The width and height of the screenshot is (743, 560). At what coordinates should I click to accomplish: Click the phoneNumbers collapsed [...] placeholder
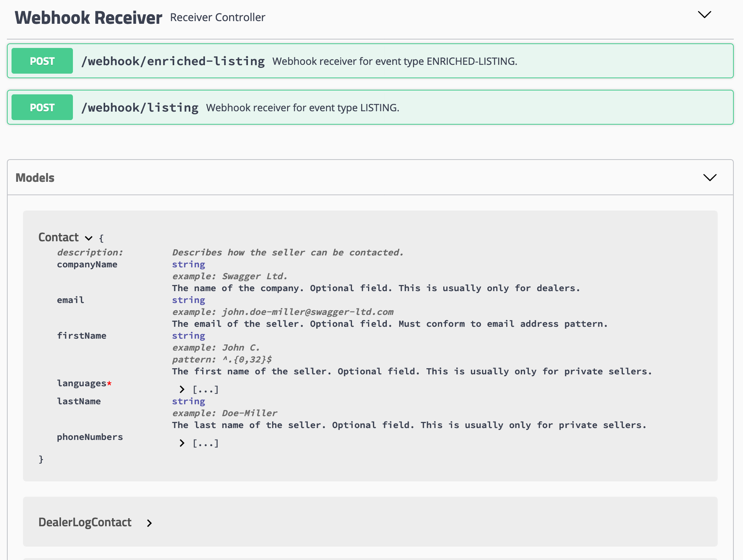(205, 443)
